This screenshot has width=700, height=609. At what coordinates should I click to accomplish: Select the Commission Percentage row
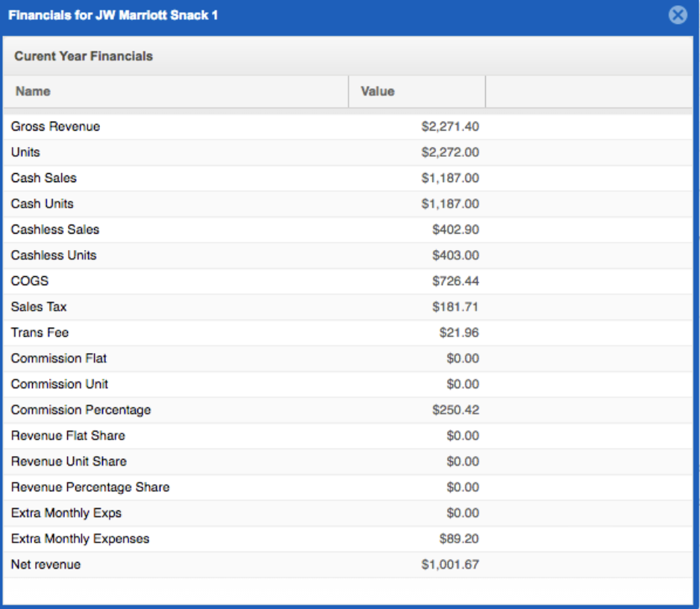[x=348, y=410]
